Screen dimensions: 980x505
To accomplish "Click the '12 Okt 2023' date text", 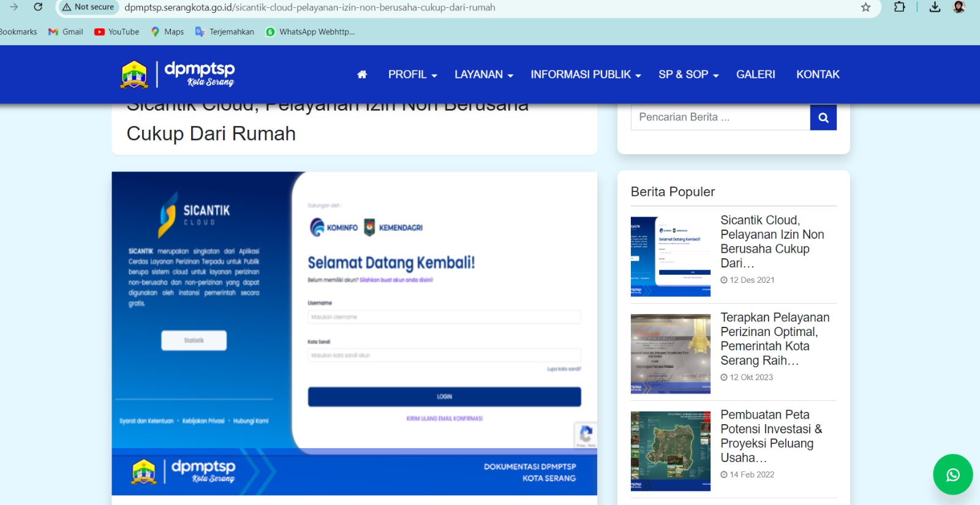I will click(752, 377).
